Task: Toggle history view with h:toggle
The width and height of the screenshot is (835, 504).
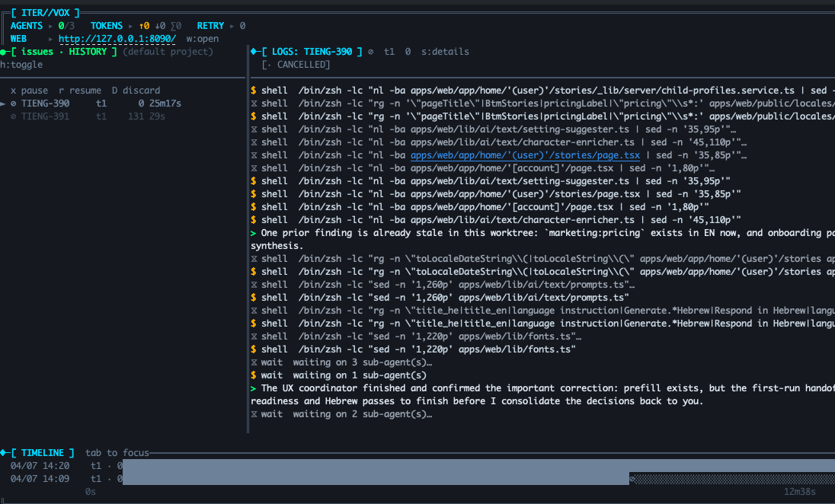Action: 21,65
